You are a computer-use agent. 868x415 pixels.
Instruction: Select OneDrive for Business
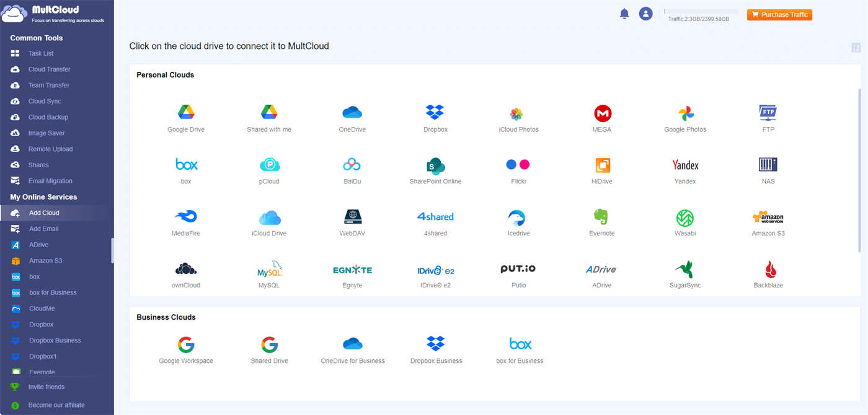pos(352,350)
